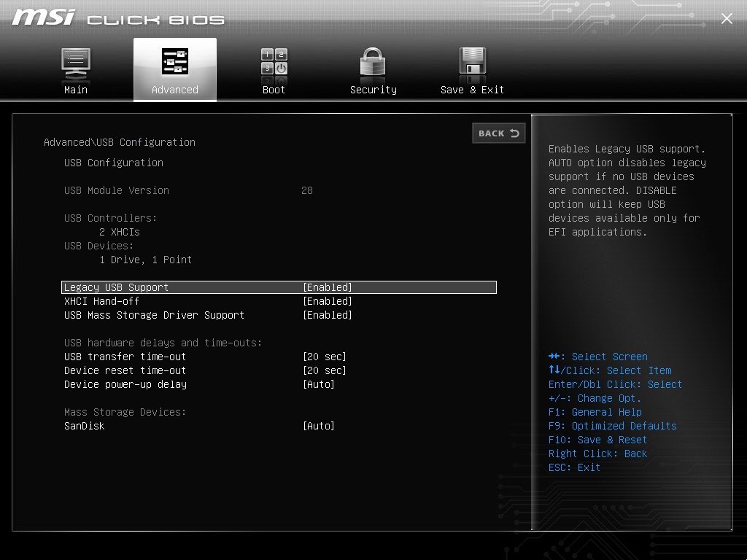Open SanDisk emulation type options

click(319, 426)
